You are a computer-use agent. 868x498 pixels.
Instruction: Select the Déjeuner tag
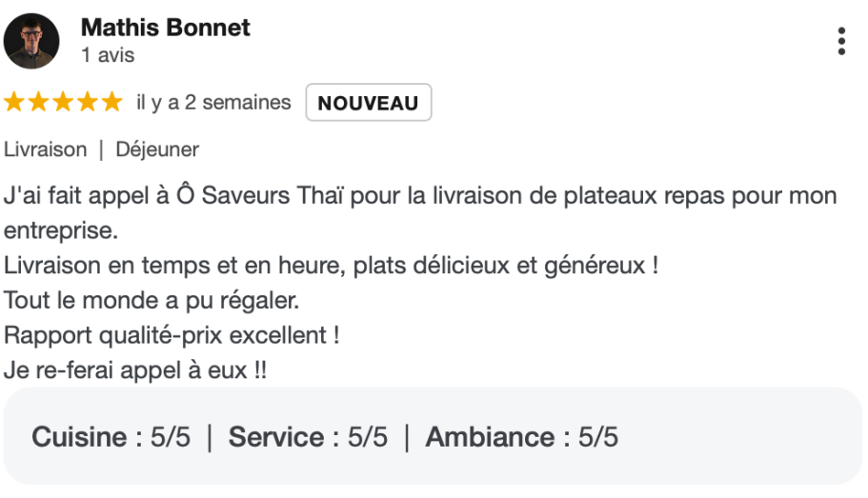pyautogui.click(x=157, y=149)
